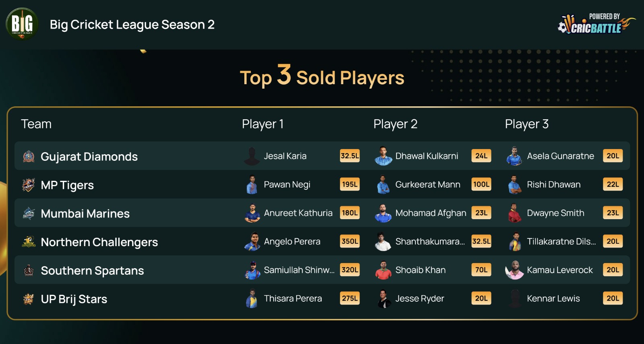Click the MP Tigers team logo
This screenshot has width=644, height=344.
tap(29, 185)
